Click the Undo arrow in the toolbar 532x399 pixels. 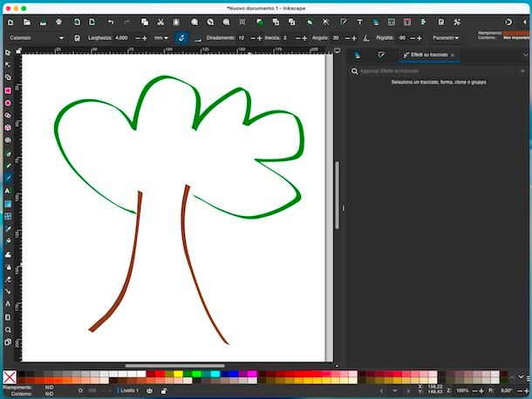click(x=111, y=21)
